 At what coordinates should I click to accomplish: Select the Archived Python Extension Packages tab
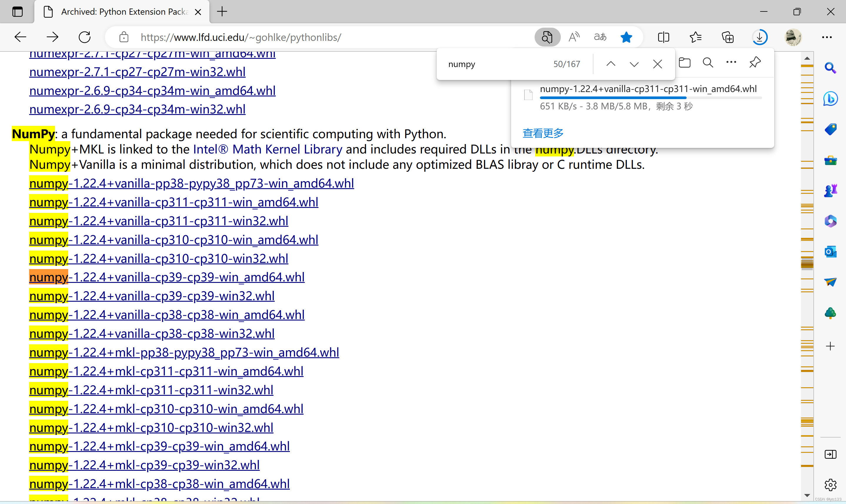[124, 11]
